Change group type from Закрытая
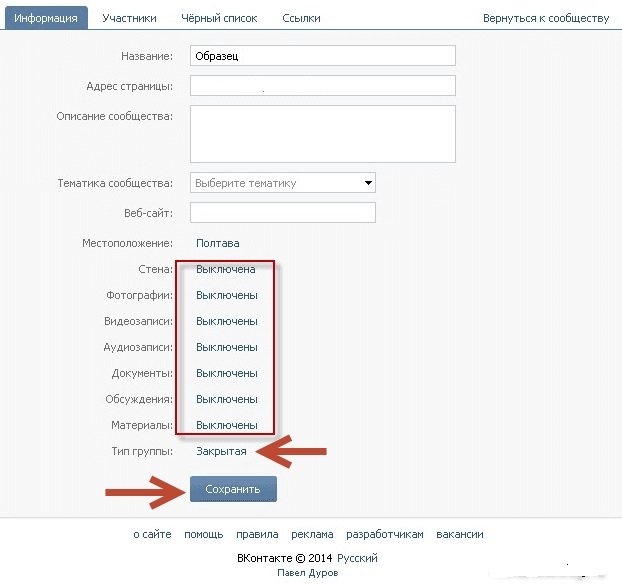 coord(221,451)
